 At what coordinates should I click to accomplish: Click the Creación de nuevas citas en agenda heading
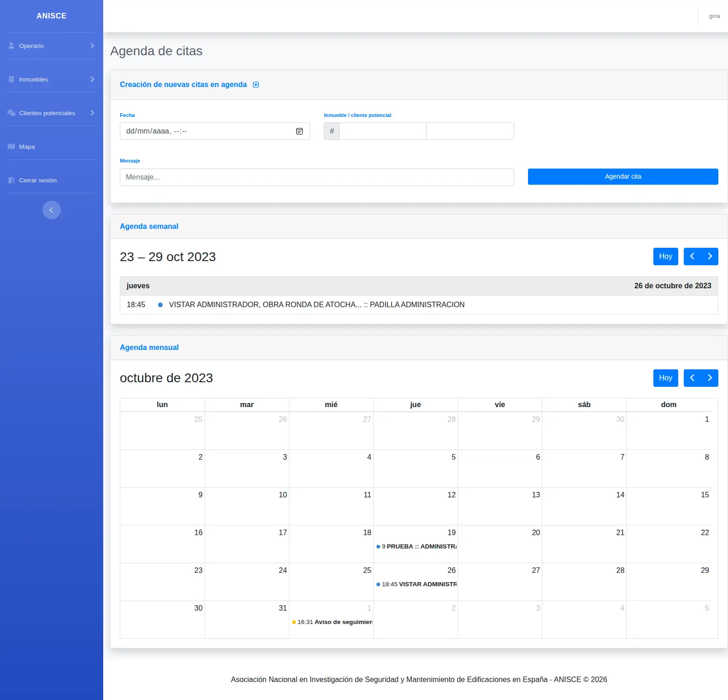coord(183,85)
